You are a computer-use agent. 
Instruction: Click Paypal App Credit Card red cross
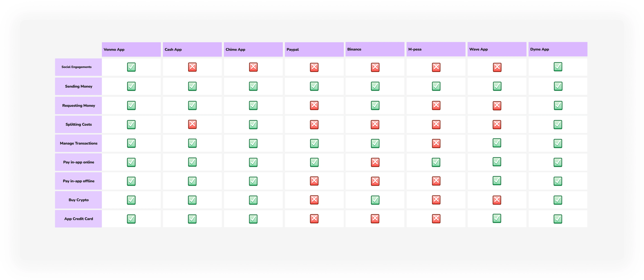314,219
